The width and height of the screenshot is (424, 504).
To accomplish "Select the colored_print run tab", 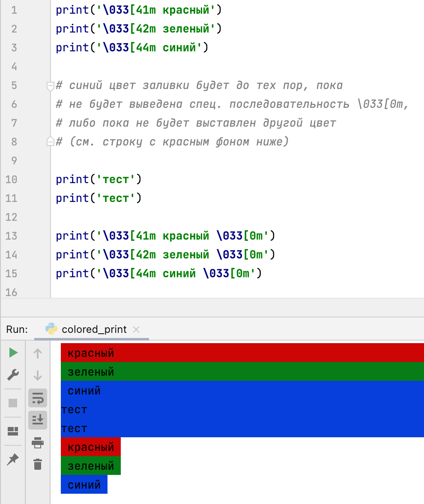I will [x=92, y=329].
